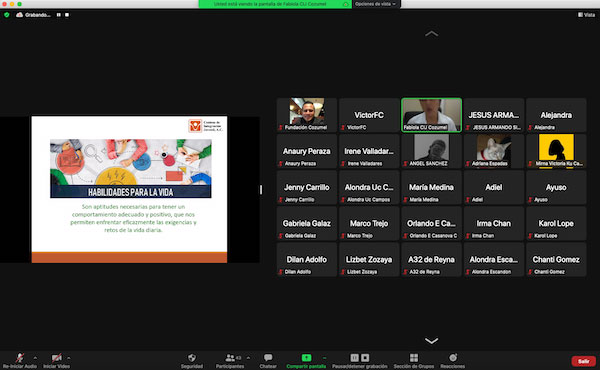Select the Alondra Uc Campos tile
This screenshot has width=600, height=370.
(369, 187)
